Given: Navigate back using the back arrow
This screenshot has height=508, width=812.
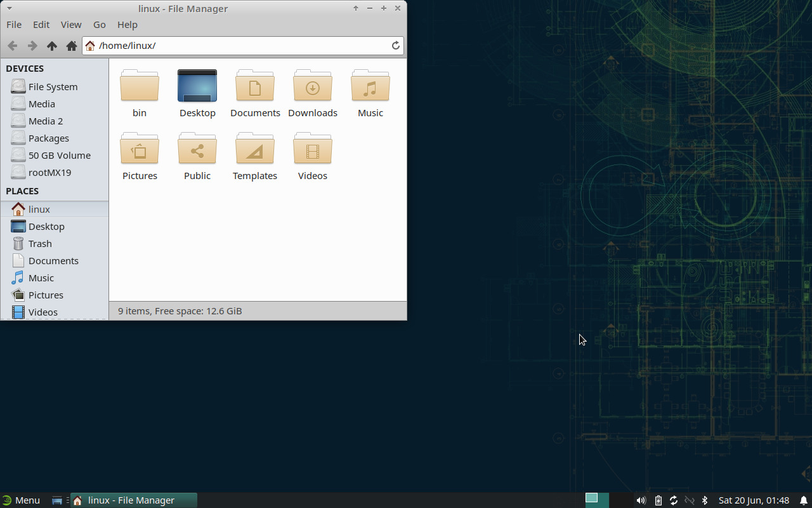Looking at the screenshot, I should click(x=12, y=45).
